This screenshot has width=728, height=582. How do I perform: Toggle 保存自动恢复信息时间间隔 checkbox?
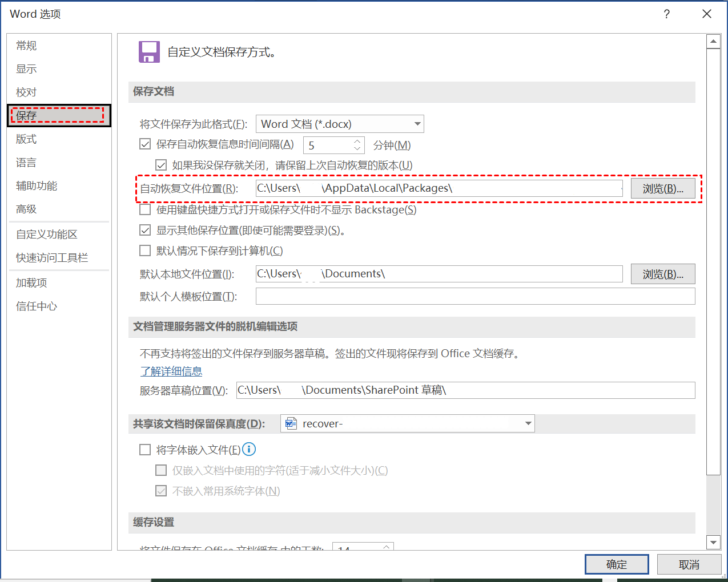(145, 144)
